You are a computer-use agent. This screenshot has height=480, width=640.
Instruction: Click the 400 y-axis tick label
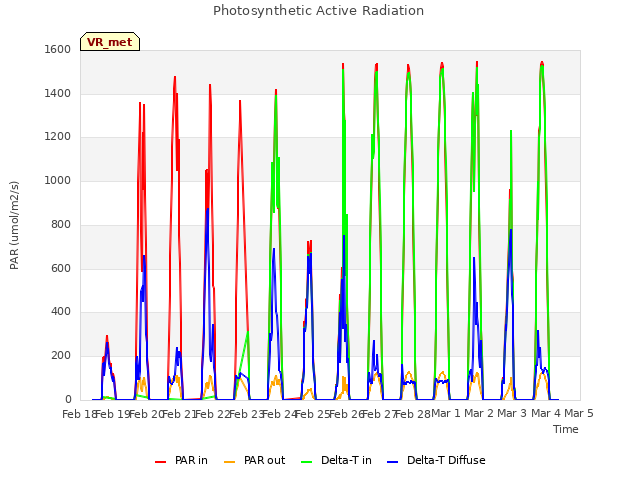[61, 312]
